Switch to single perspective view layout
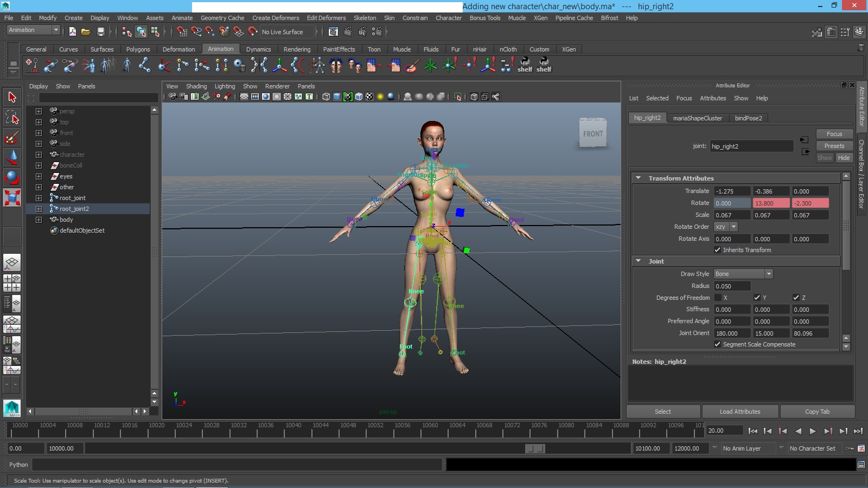868x488 pixels. [x=12, y=263]
